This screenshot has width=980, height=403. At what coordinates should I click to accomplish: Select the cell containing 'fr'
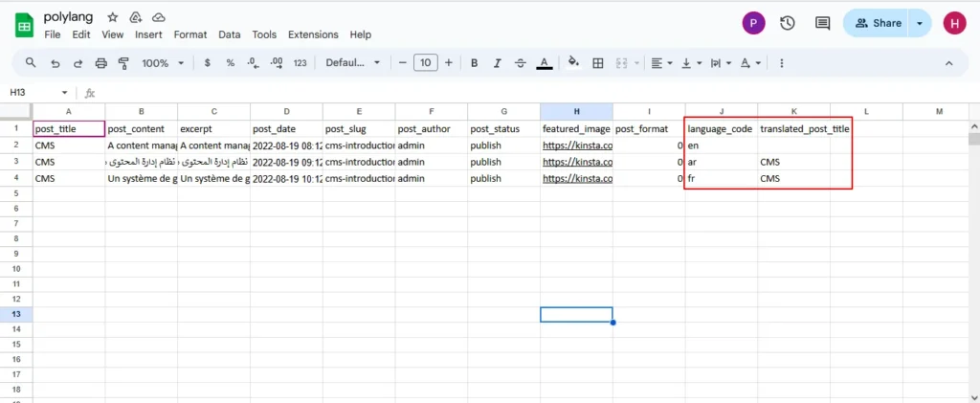point(722,178)
